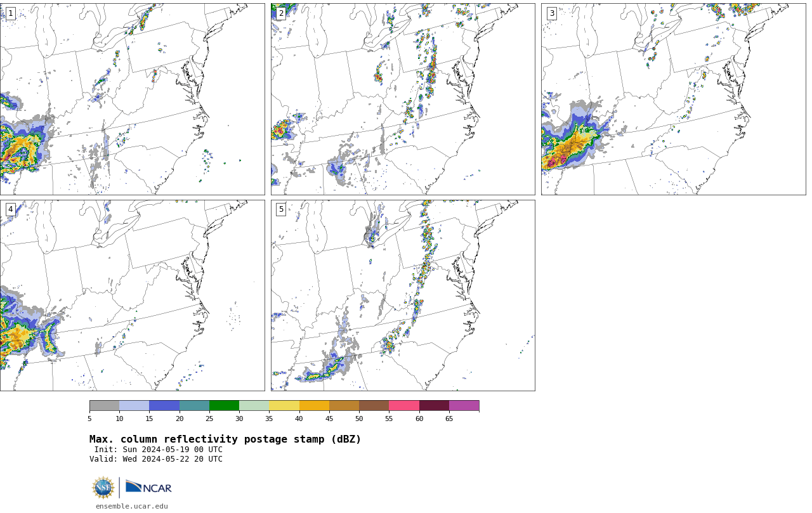The height and width of the screenshot is (513, 812).
Task: Pick the pink 55–60 dBZ swatch
Action: pos(404,406)
